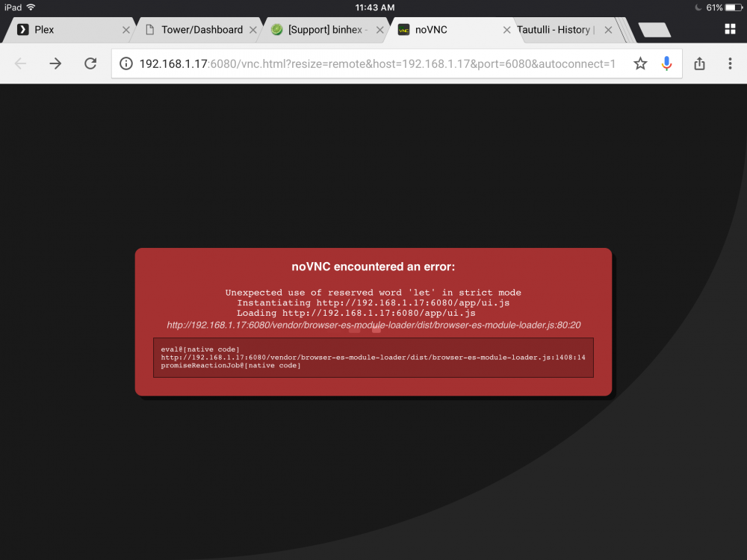Close the Tower/Dashboard tab
Image resolution: width=747 pixels, height=560 pixels.
pyautogui.click(x=253, y=30)
